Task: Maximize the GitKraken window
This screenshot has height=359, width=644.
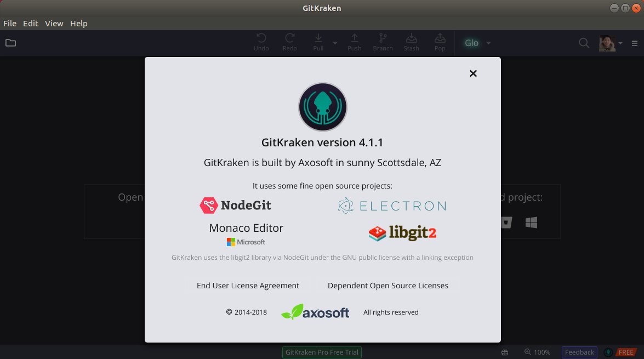Action: [x=625, y=8]
